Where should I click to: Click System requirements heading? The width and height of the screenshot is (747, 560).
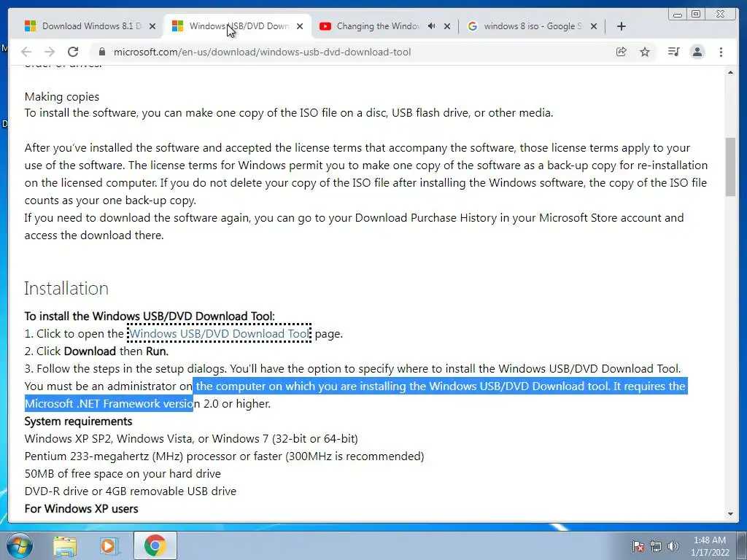click(78, 421)
